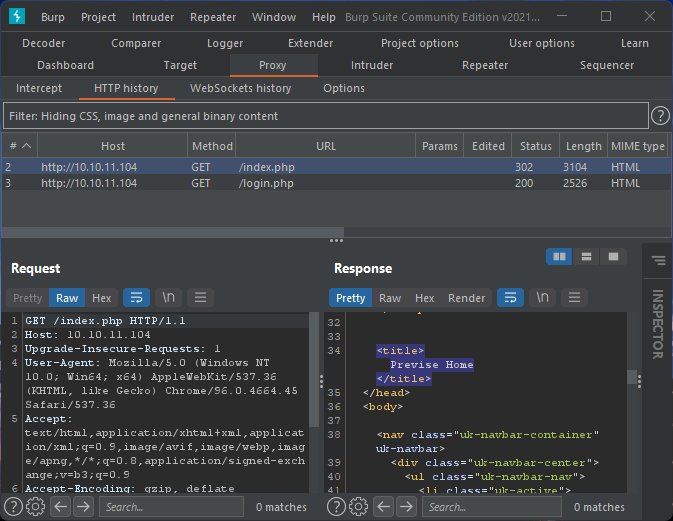Open the Response panel hamburger options menu
This screenshot has width=673, height=521.
(574, 298)
